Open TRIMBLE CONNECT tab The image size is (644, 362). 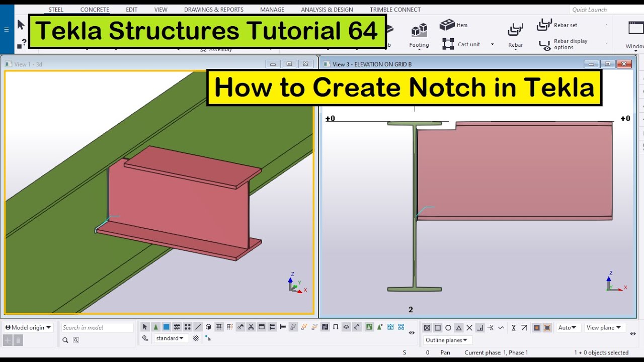[395, 10]
